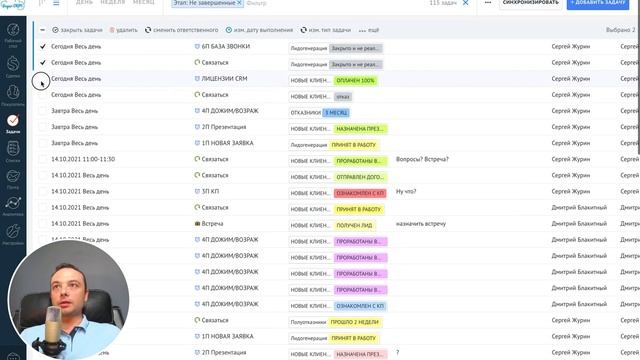Click 'закрыть задачи' bulk action

coord(78,30)
